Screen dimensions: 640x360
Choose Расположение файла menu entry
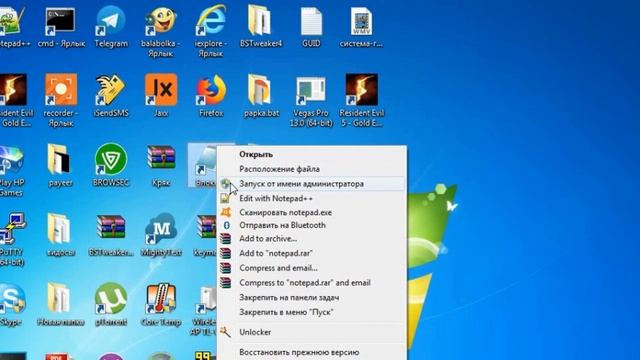coord(312,169)
